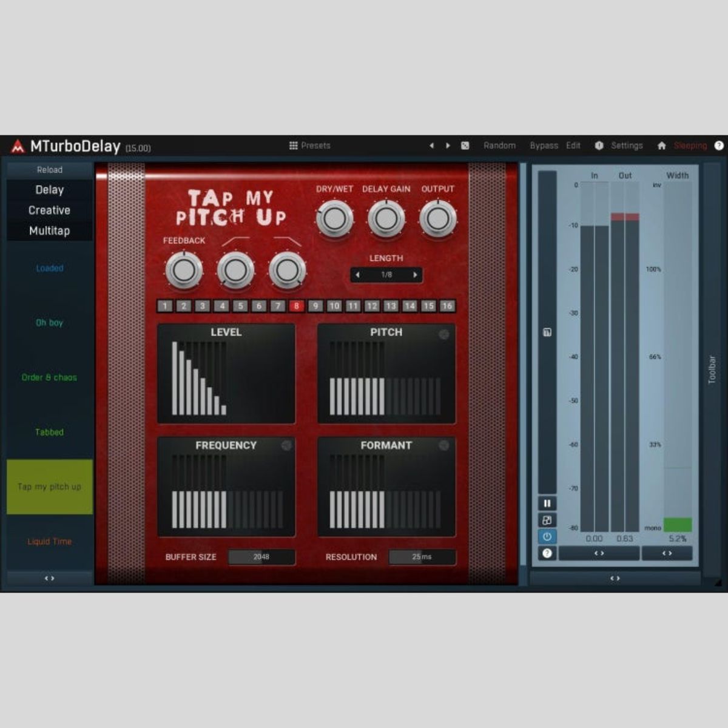Click the LENGTH 1/8 value display

[x=386, y=275]
